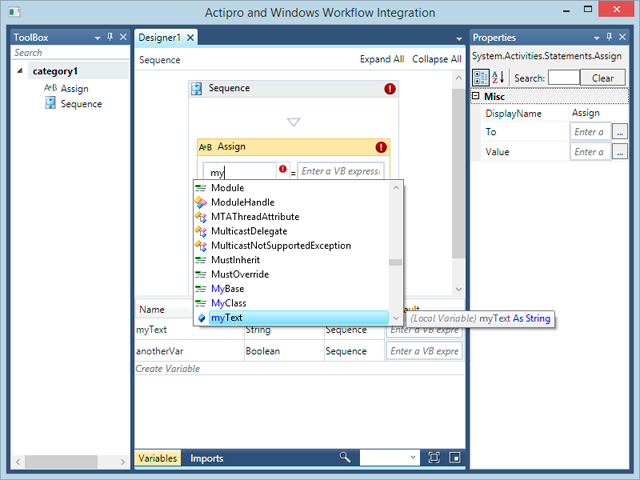640x480 pixels.
Task: Click the MulticastDelegate class icon
Action: [x=200, y=231]
